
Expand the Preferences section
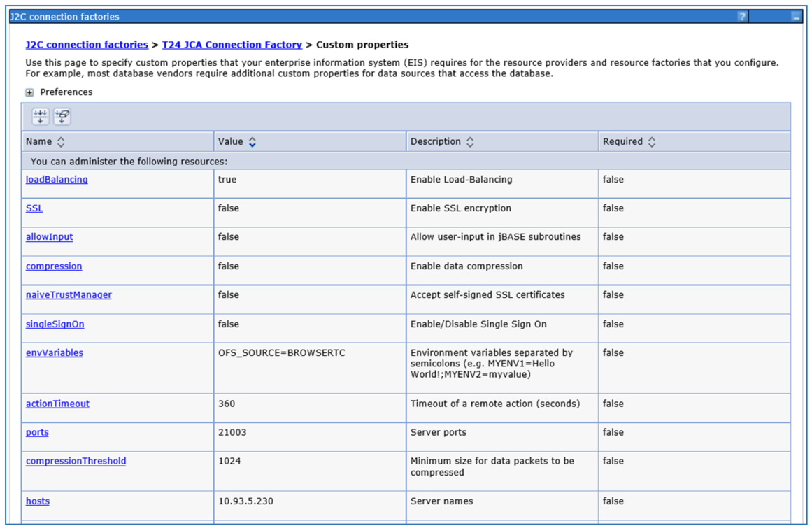click(x=29, y=92)
